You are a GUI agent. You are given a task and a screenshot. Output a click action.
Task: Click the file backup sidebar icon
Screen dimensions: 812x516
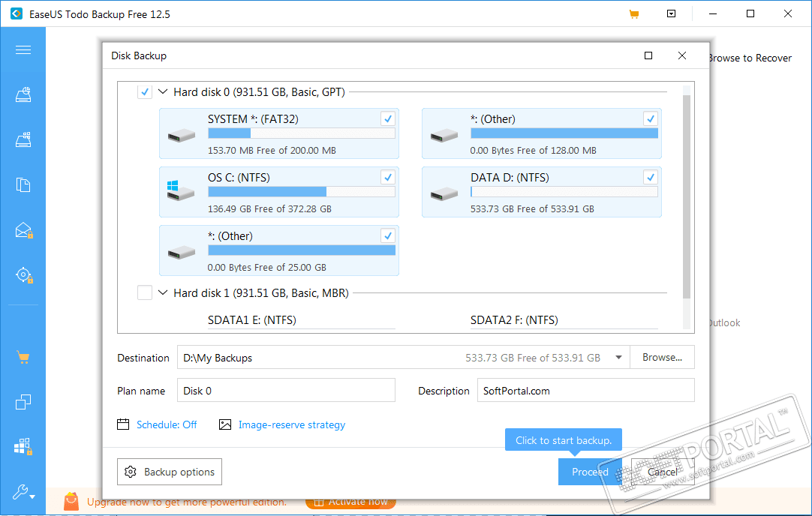[x=23, y=185]
